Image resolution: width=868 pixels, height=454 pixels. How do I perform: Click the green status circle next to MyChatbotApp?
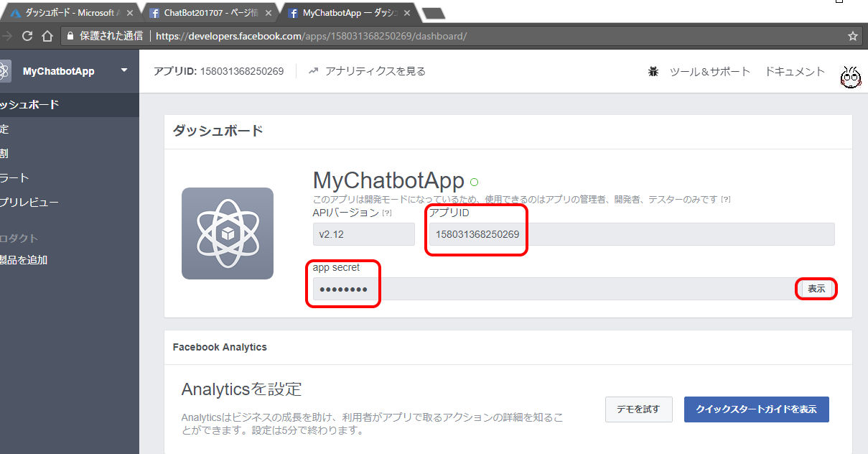[x=474, y=182]
